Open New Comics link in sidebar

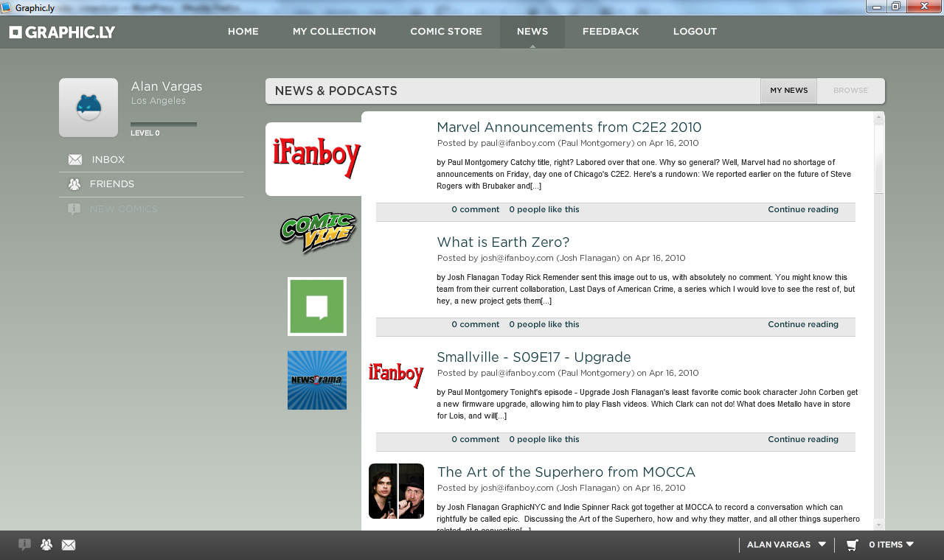124,209
